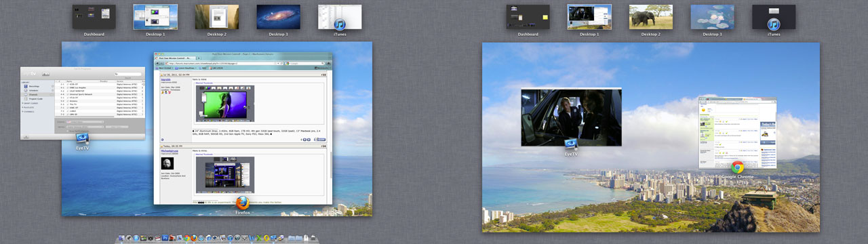Select the EyeTV video playback window on right display
868x244 pixels.
571,117
